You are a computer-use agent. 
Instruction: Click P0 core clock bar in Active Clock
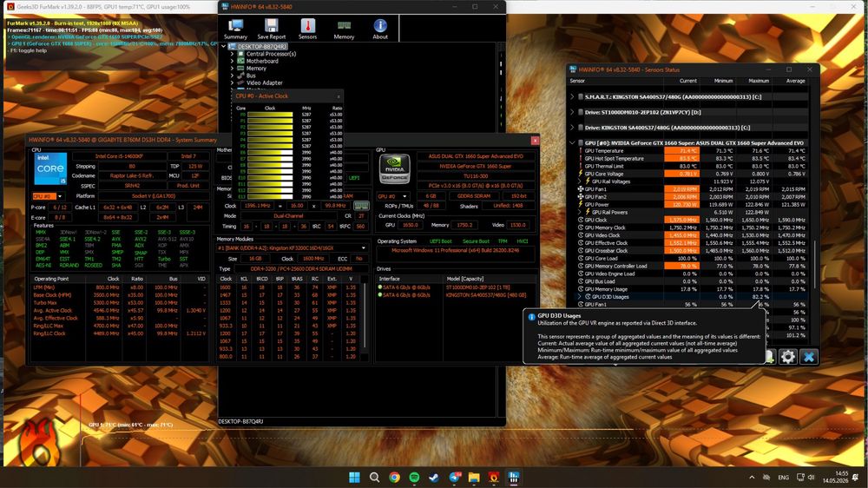pyautogui.click(x=270, y=115)
